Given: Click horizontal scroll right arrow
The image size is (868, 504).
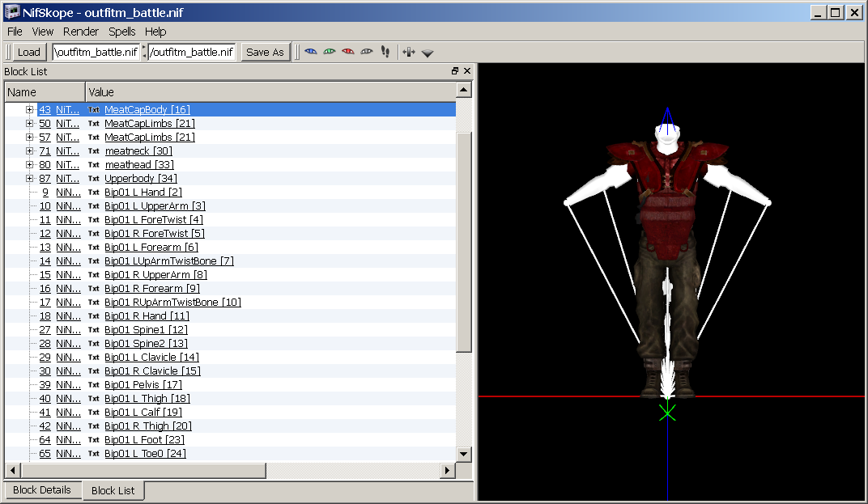Looking at the screenshot, I should pos(447,471).
